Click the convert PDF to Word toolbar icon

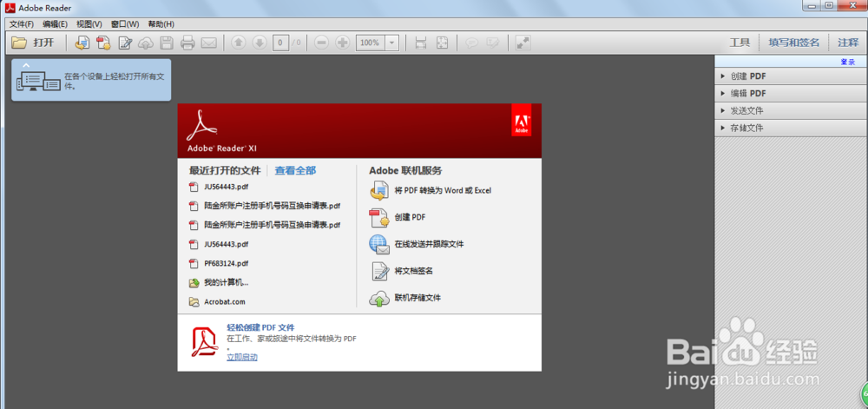tap(82, 43)
